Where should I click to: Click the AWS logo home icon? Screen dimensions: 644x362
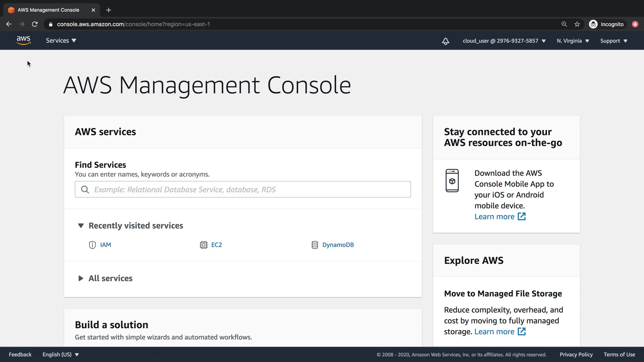(x=23, y=41)
